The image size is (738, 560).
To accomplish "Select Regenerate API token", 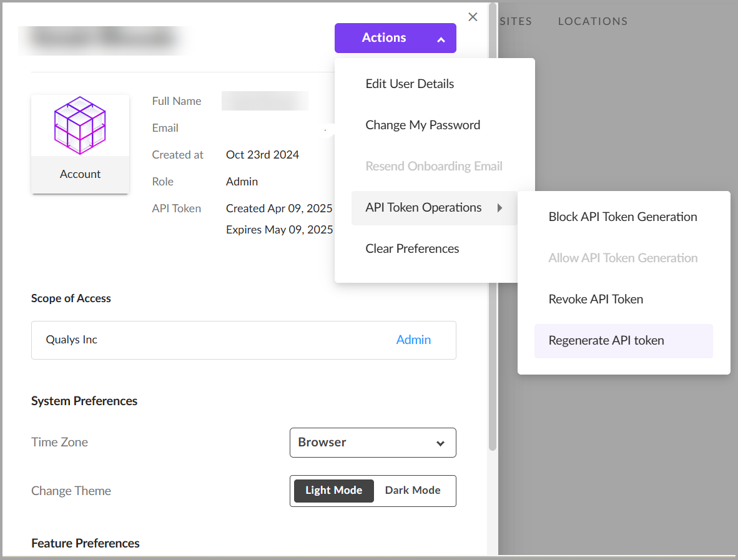I will pos(606,341).
